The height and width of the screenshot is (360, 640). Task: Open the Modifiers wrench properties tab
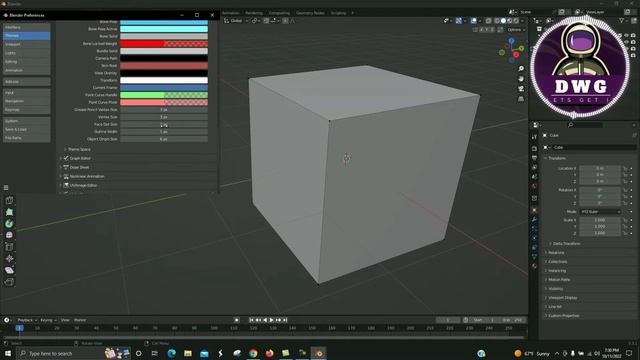pyautogui.click(x=534, y=220)
